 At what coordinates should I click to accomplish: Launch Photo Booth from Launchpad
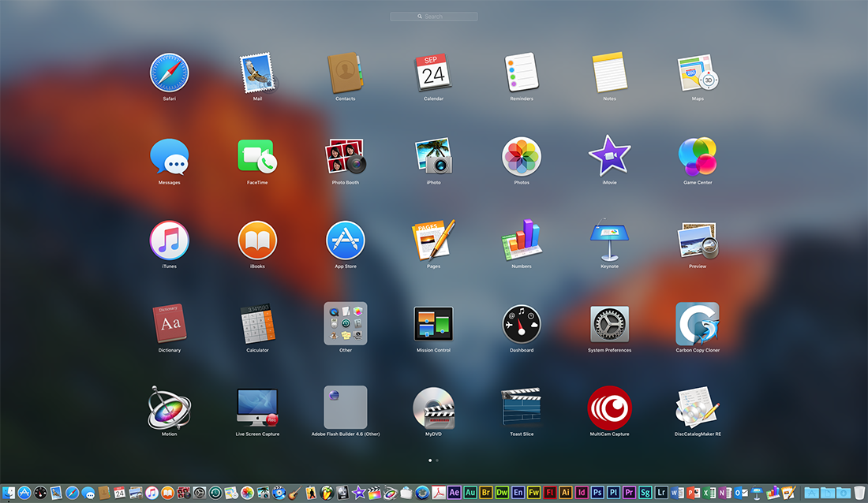click(345, 156)
